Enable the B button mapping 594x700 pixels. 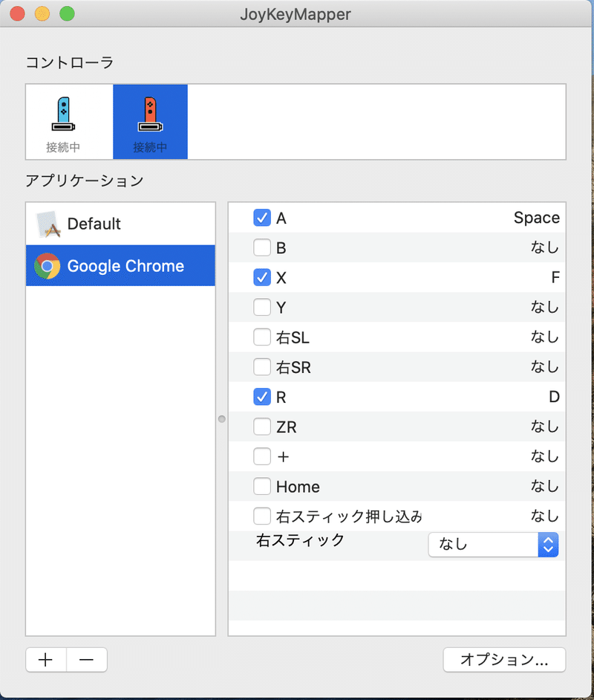(x=262, y=247)
